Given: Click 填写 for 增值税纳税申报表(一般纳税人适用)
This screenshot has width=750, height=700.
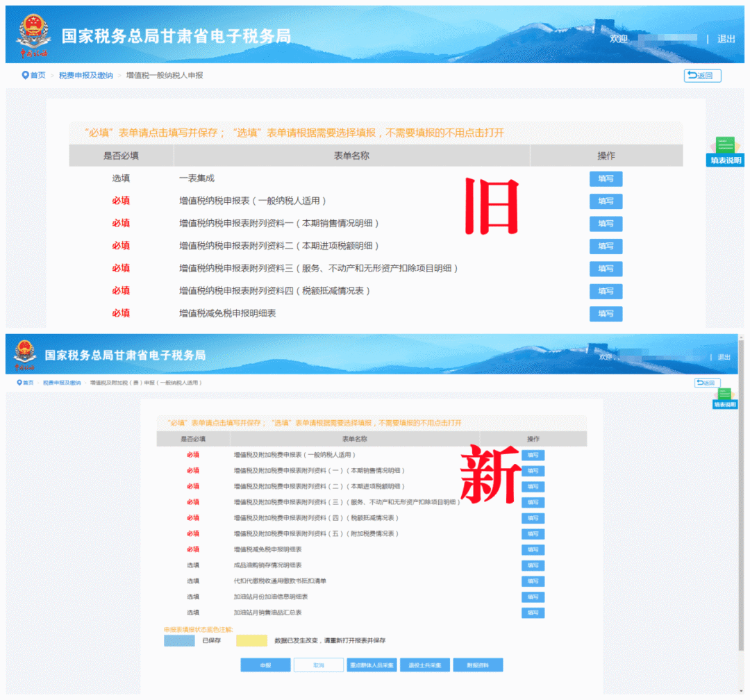Looking at the screenshot, I should (606, 201).
